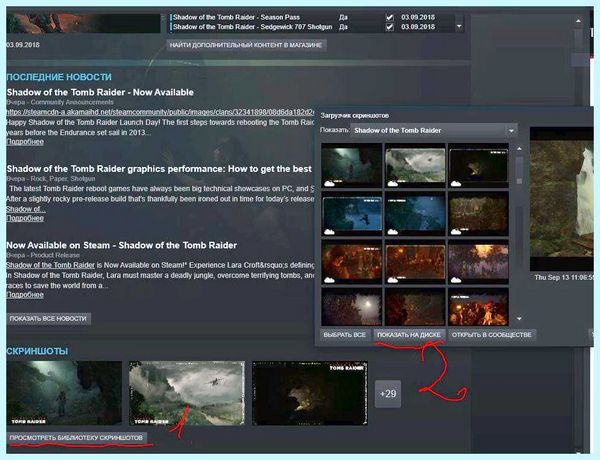Open the 'Показать' game dropdown in uploader

434,130
